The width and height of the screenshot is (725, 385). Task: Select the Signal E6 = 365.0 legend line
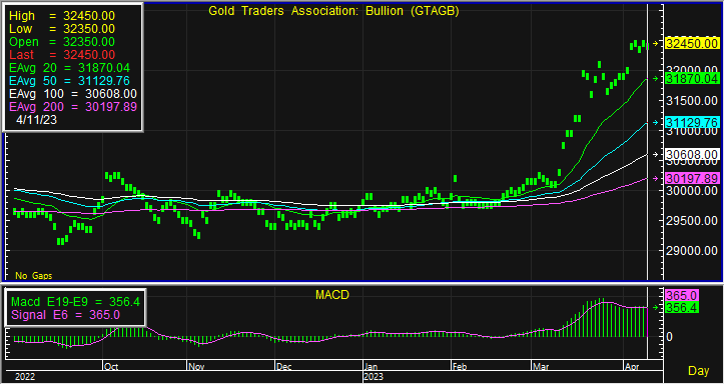click(x=66, y=315)
